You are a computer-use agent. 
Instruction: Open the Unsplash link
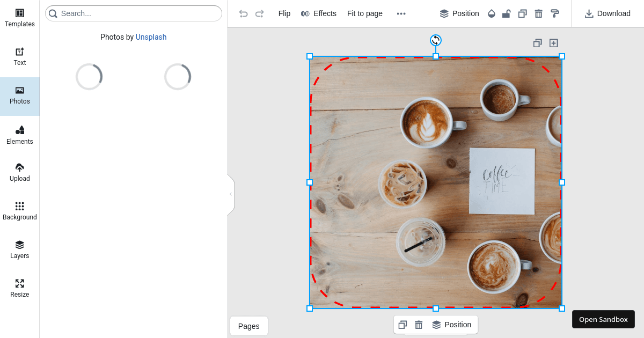point(151,37)
